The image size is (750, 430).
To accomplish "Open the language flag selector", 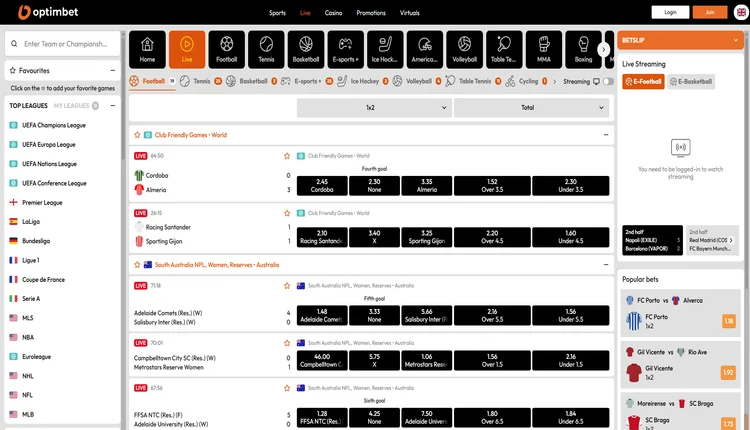I will 741,12.
